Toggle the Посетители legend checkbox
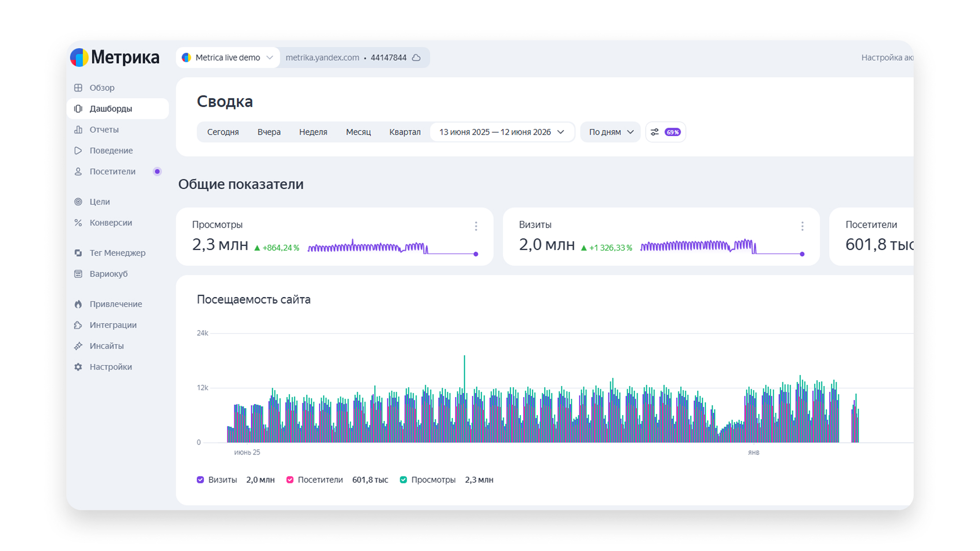The width and height of the screenshot is (980, 551). [x=290, y=480]
